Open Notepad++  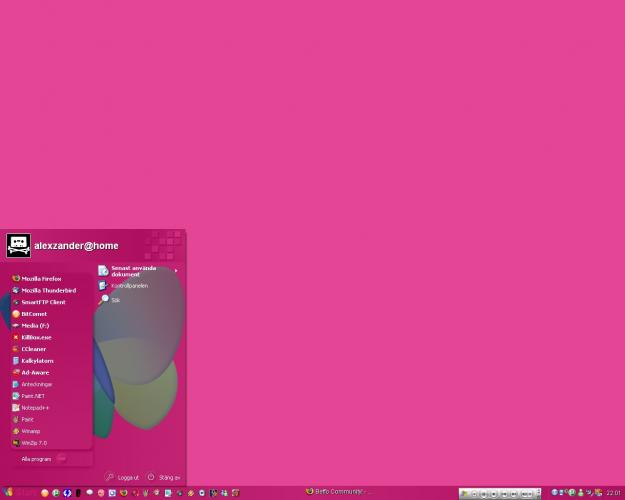click(35, 408)
